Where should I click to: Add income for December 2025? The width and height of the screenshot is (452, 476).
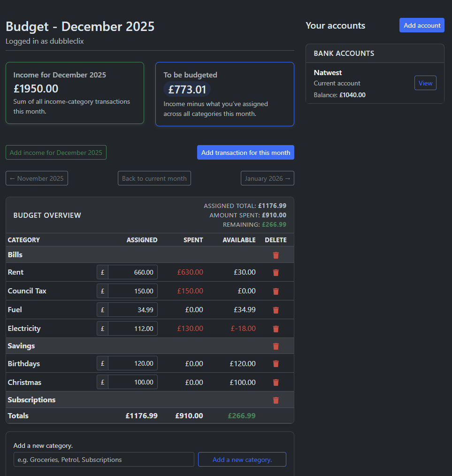click(56, 152)
